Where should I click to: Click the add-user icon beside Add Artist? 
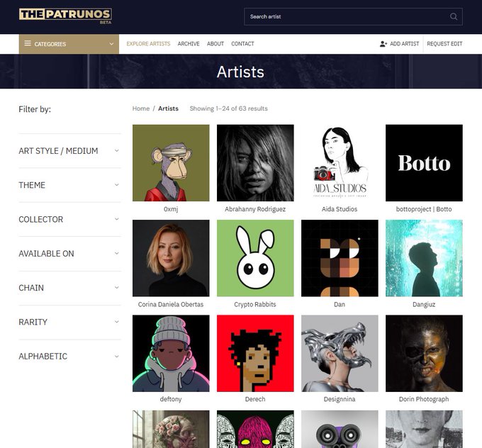click(x=383, y=44)
